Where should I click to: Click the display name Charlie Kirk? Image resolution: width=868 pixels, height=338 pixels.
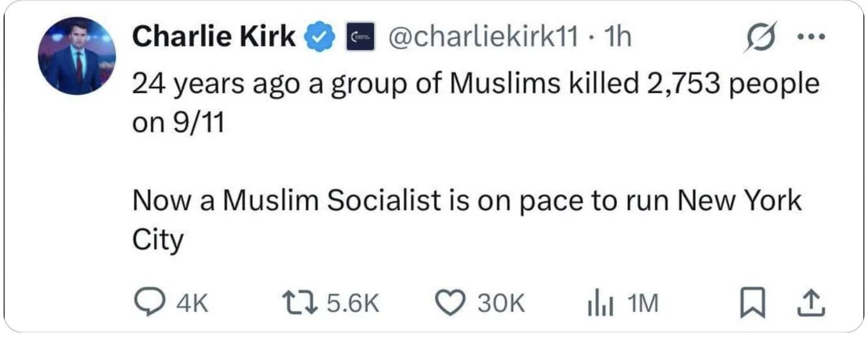[x=214, y=38]
